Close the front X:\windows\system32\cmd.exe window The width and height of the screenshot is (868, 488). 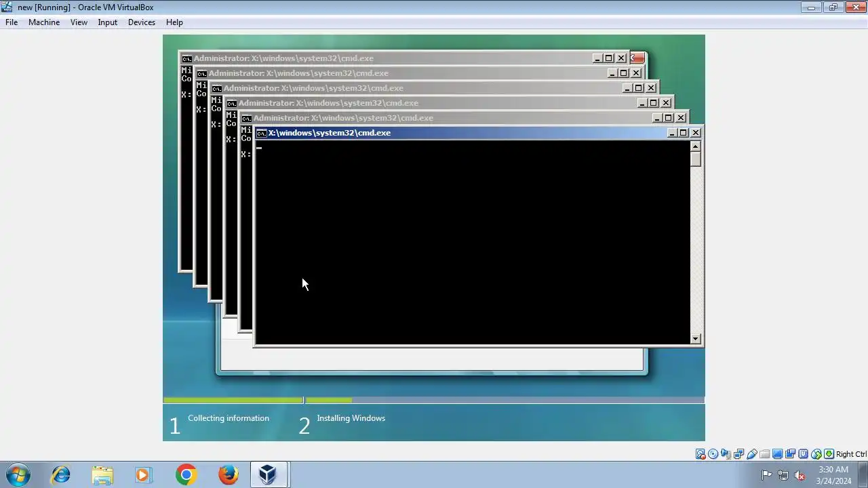pyautogui.click(x=695, y=133)
